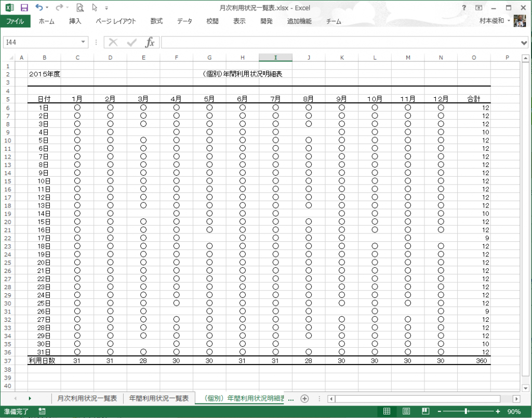The height and width of the screenshot is (418, 532).
Task: Click the Insert Function fx icon
Action: click(x=150, y=42)
